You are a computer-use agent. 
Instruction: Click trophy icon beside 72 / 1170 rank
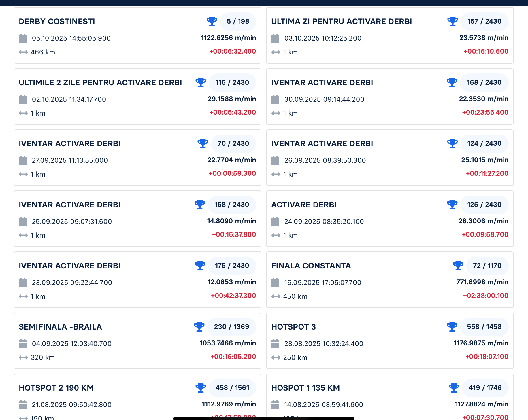(458, 266)
